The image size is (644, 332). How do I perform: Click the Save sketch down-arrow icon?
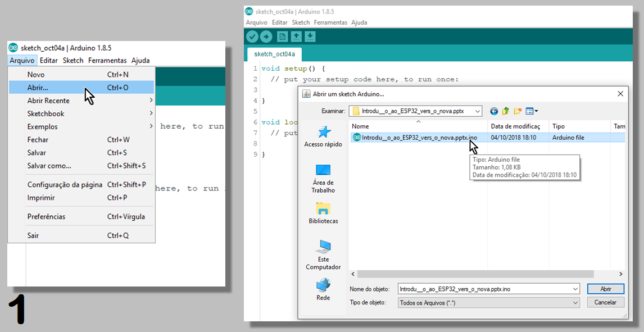pos(310,37)
